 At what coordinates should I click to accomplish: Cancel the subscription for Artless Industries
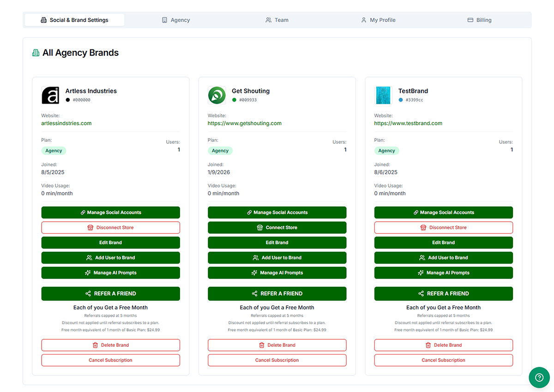(110, 360)
